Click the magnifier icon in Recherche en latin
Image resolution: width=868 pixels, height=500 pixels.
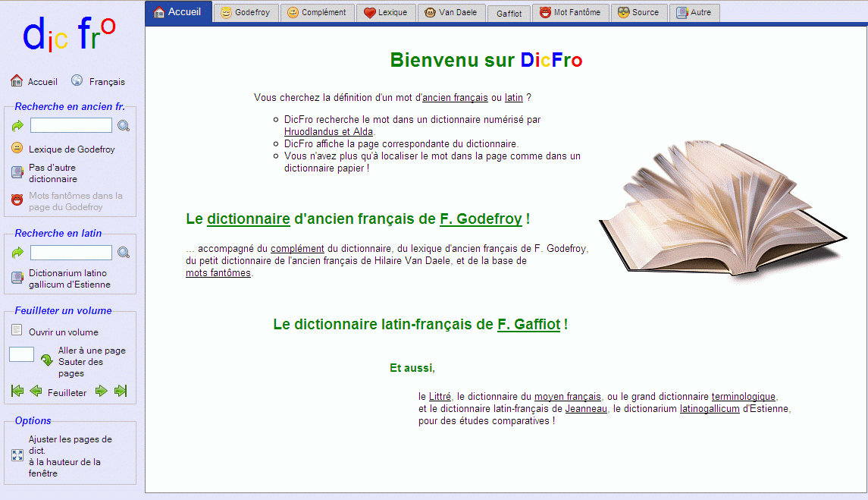click(x=124, y=253)
